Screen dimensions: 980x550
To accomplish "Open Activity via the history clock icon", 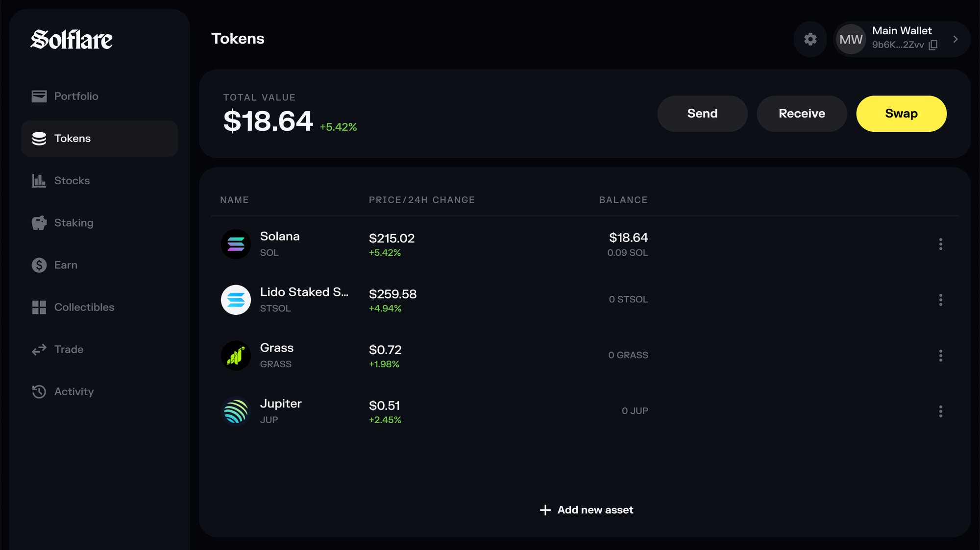I will click(39, 391).
